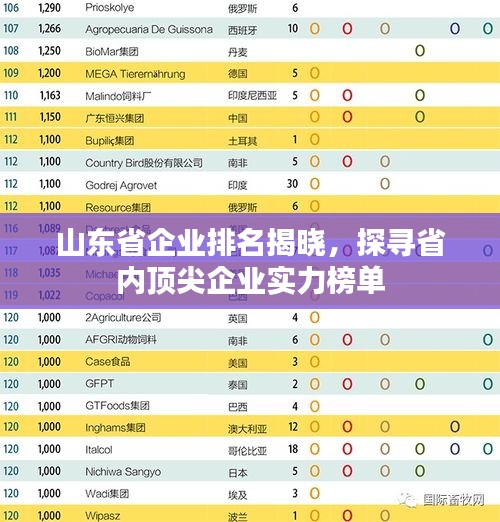Image resolution: width=500 pixels, height=522 pixels.
Task: Select the Agropecuaria De Guissona cell
Action: coord(149,29)
